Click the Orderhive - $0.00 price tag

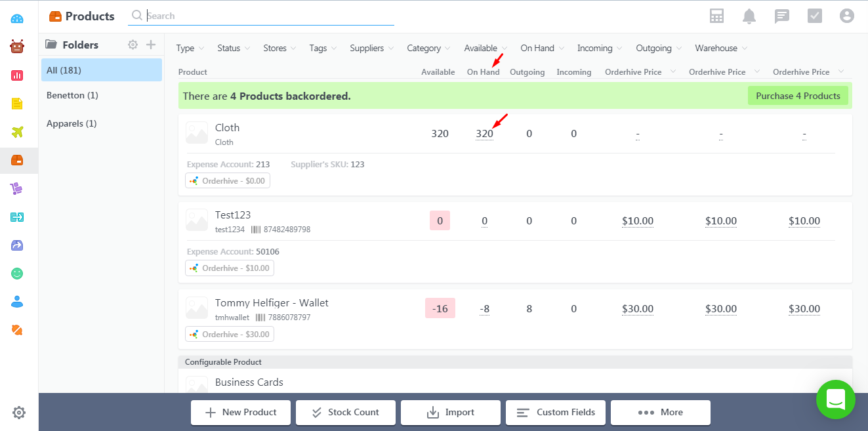point(228,180)
